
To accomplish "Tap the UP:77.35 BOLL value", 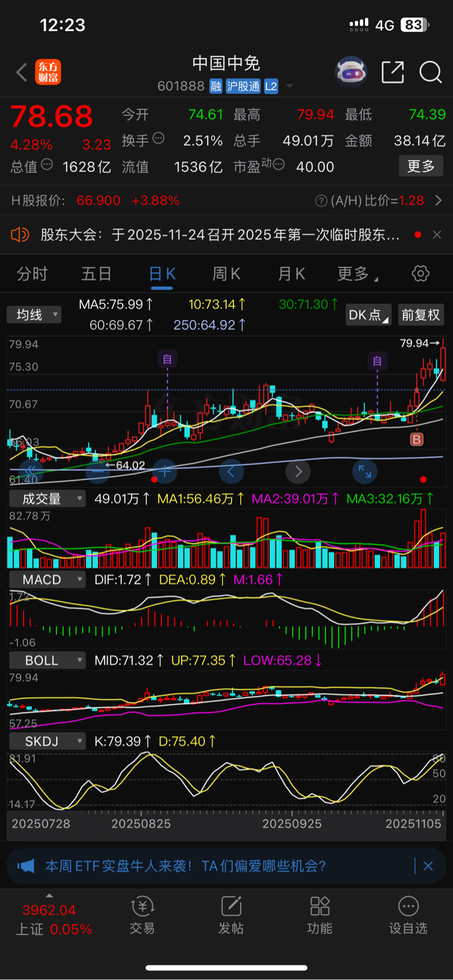I will coord(203,661).
